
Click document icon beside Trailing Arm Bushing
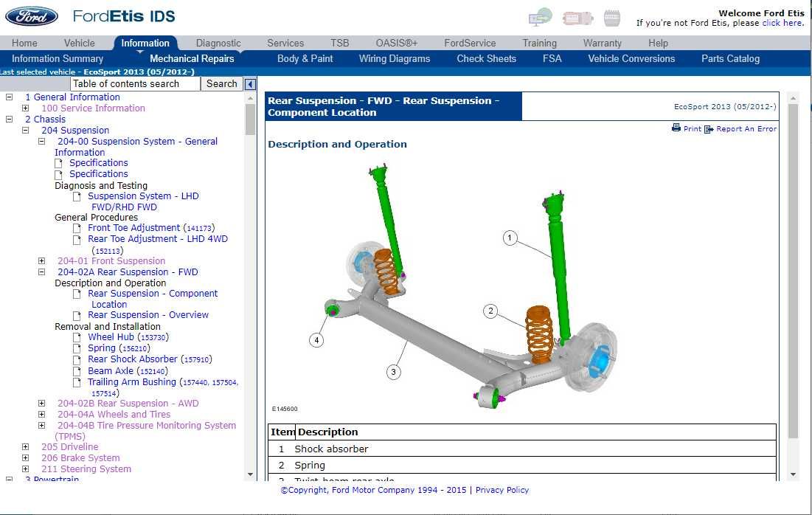[x=77, y=382]
